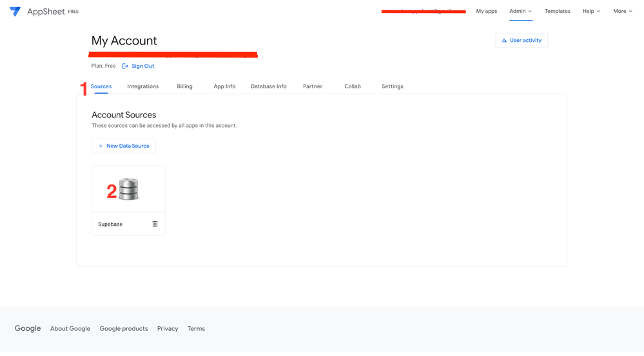Click the My Account page title

pos(124,41)
